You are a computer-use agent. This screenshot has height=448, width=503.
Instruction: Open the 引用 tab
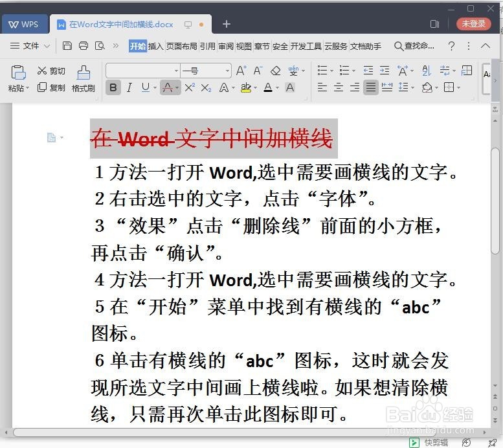coord(208,46)
